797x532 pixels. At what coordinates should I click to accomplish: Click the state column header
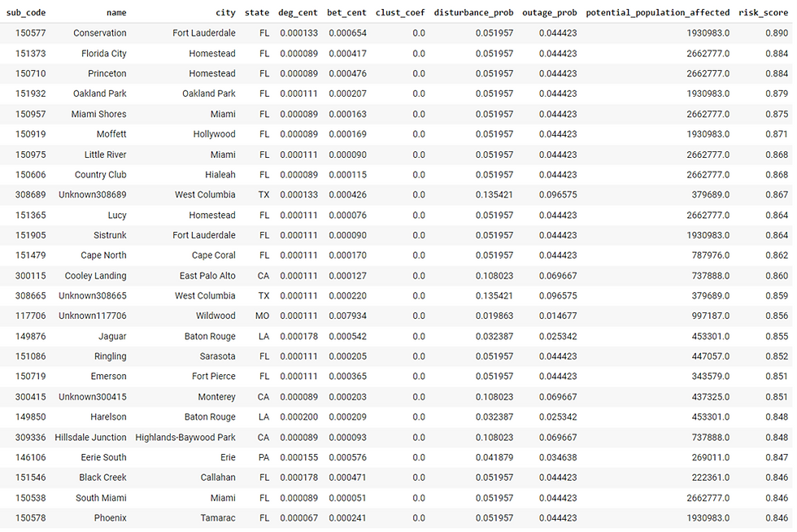click(257, 13)
